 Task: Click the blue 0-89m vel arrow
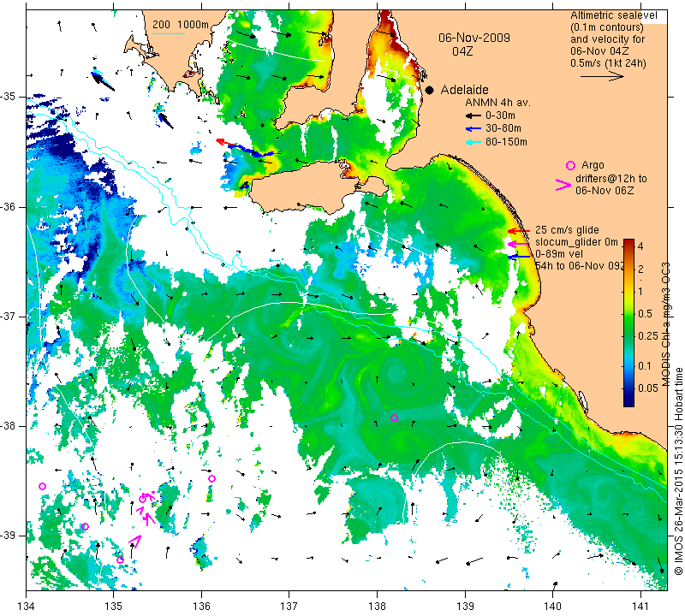pos(519,257)
